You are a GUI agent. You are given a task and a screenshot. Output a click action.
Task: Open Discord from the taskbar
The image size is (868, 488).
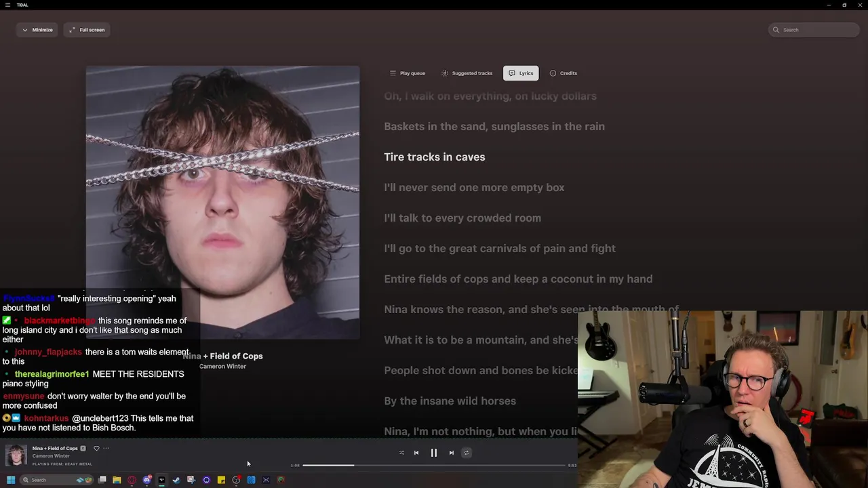coord(147,480)
